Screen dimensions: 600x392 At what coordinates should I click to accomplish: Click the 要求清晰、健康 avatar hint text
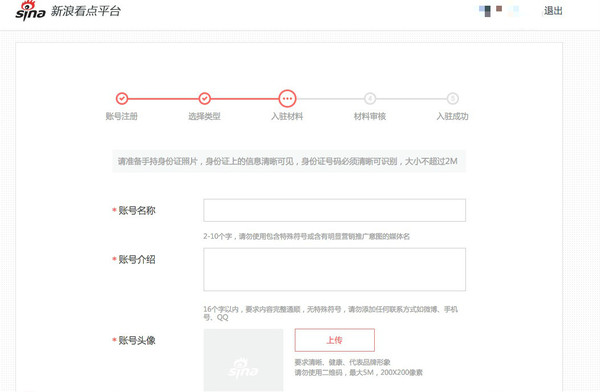tap(342, 362)
